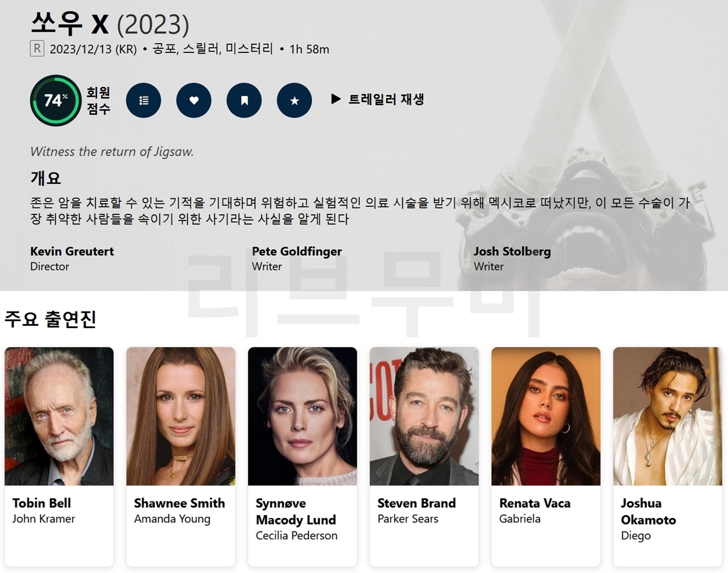Open Joshua Okamoto's cast photo

668,416
